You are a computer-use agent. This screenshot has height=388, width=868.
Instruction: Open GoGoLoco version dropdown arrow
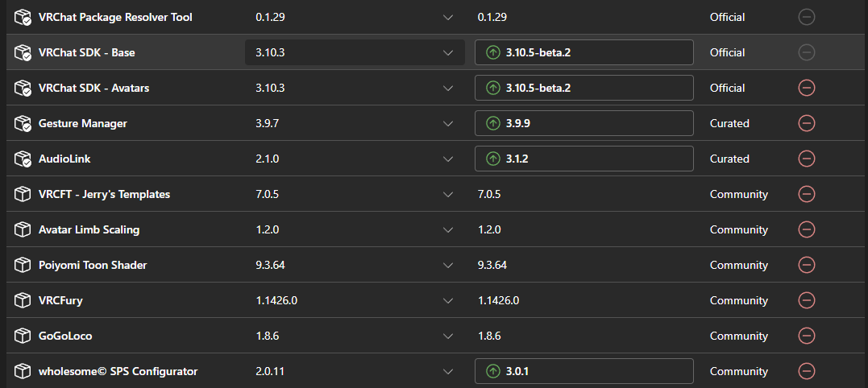(x=448, y=336)
